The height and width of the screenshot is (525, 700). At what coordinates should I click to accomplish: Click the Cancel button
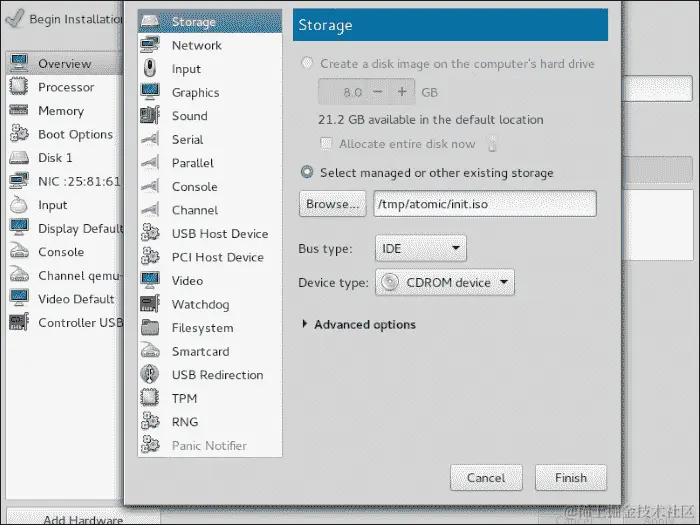click(486, 478)
